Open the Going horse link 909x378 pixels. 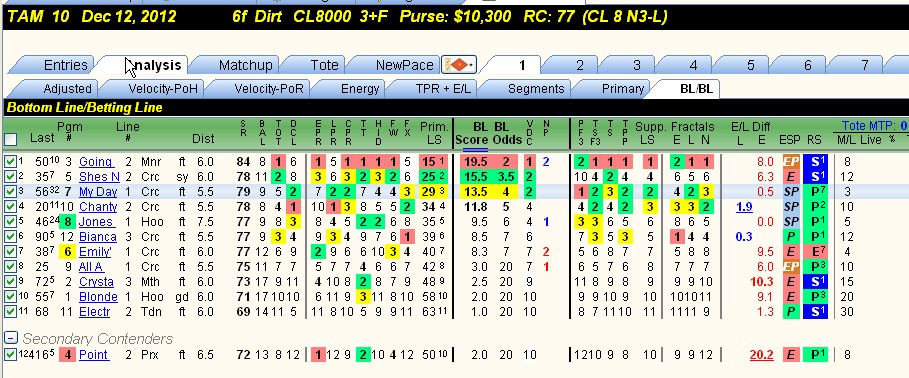pos(96,162)
